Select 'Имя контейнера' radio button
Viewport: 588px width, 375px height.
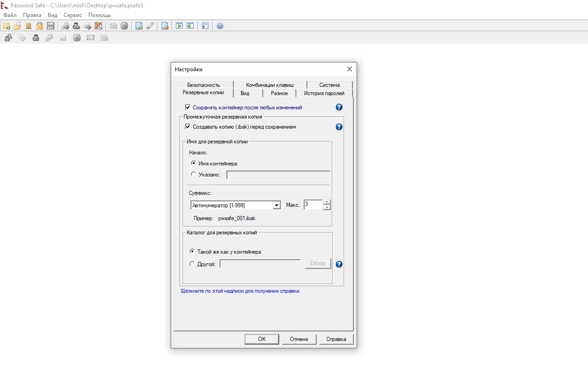[193, 163]
